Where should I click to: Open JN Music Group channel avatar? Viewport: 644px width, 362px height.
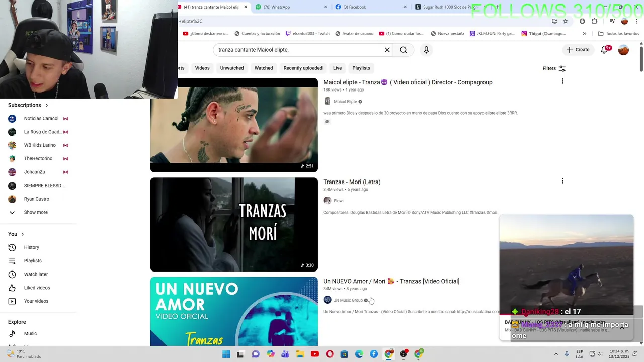click(x=327, y=300)
